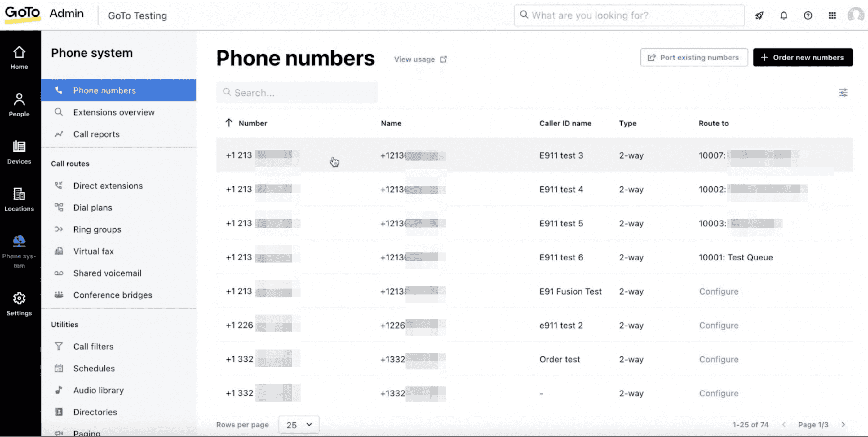This screenshot has height=437, width=868.
Task: Open Extensions overview in the sidebar
Action: pos(114,112)
